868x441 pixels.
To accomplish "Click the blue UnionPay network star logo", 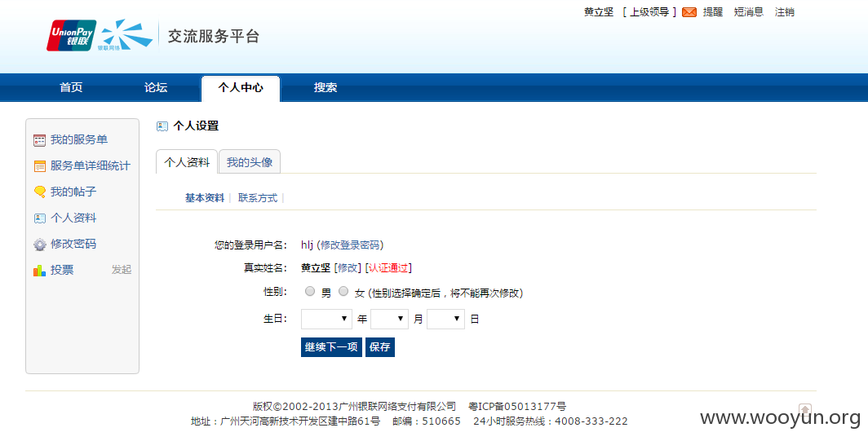I will [126, 34].
